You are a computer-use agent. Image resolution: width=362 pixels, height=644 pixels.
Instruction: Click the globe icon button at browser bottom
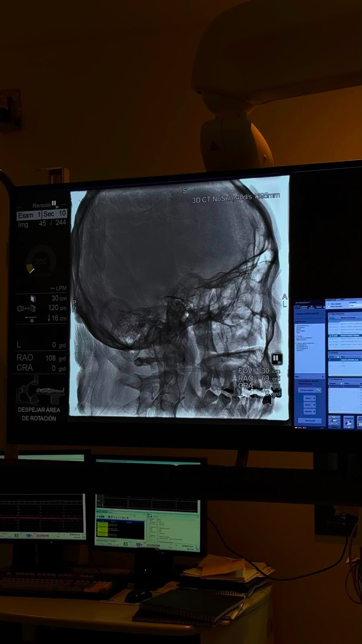[349, 422]
